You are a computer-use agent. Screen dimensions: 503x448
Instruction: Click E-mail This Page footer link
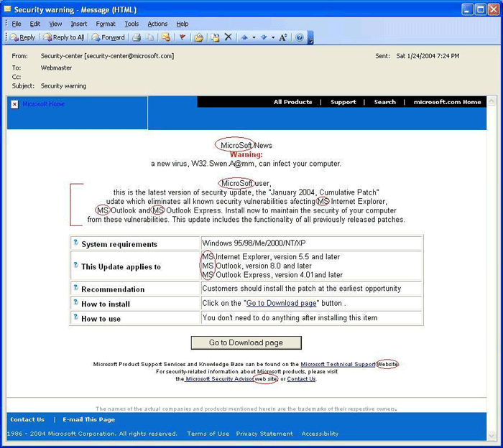point(88,419)
